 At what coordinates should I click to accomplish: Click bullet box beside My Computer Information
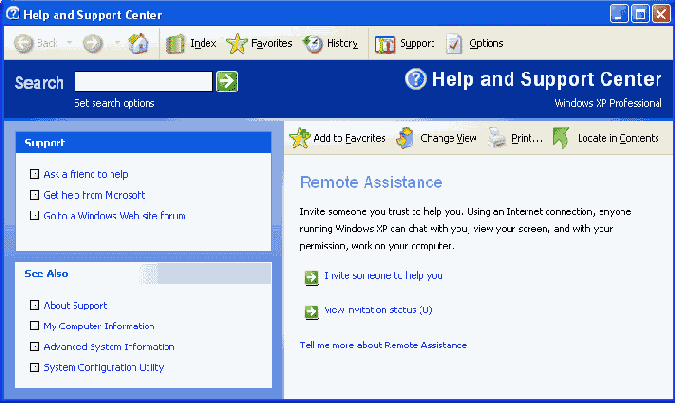(34, 326)
